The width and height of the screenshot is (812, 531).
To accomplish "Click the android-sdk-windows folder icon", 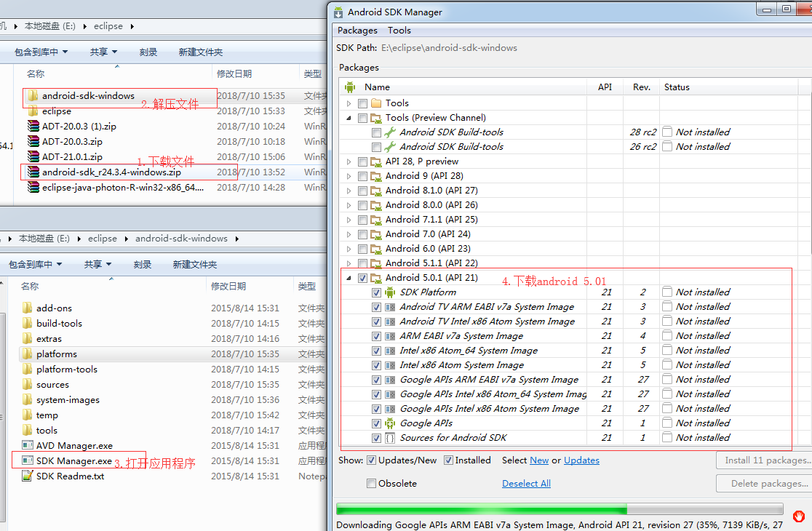I will [x=33, y=96].
